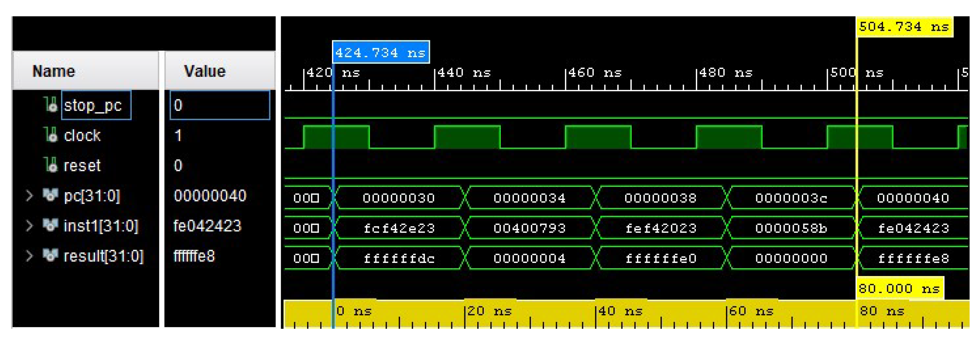The width and height of the screenshot is (980, 343).
Task: Select the reset signal name
Action: pyautogui.click(x=81, y=165)
